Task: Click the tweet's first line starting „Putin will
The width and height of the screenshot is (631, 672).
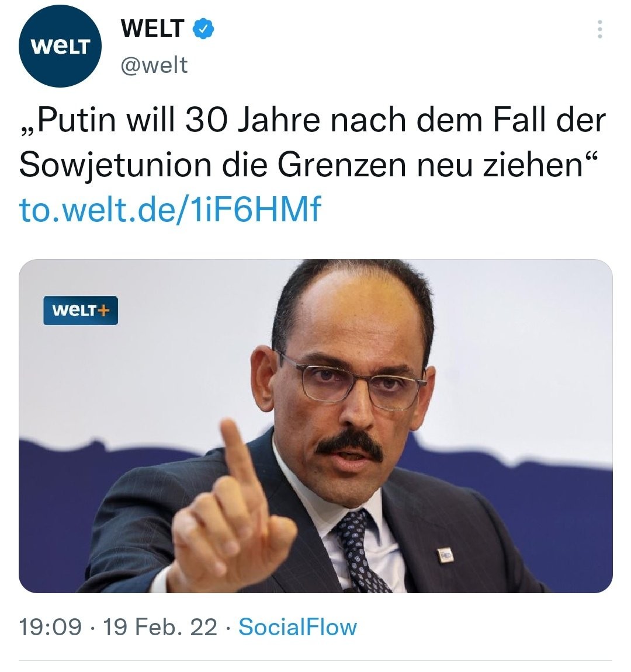Action: tap(313, 120)
